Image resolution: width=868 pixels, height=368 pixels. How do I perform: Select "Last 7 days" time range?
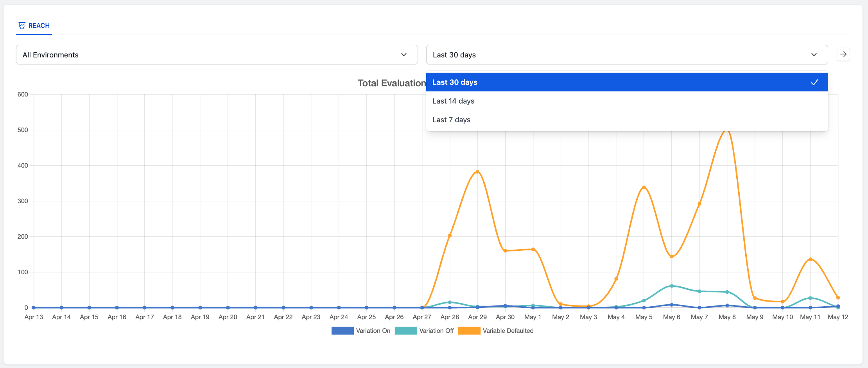point(452,120)
